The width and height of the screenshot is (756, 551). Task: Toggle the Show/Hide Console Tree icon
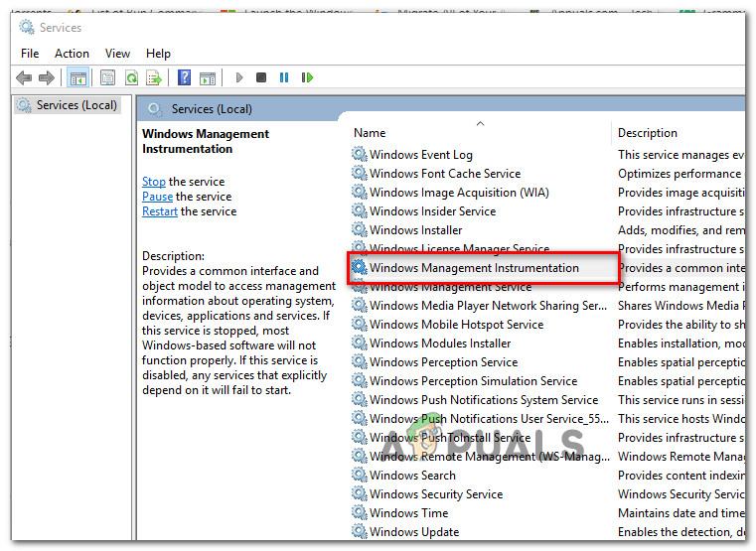click(78, 77)
